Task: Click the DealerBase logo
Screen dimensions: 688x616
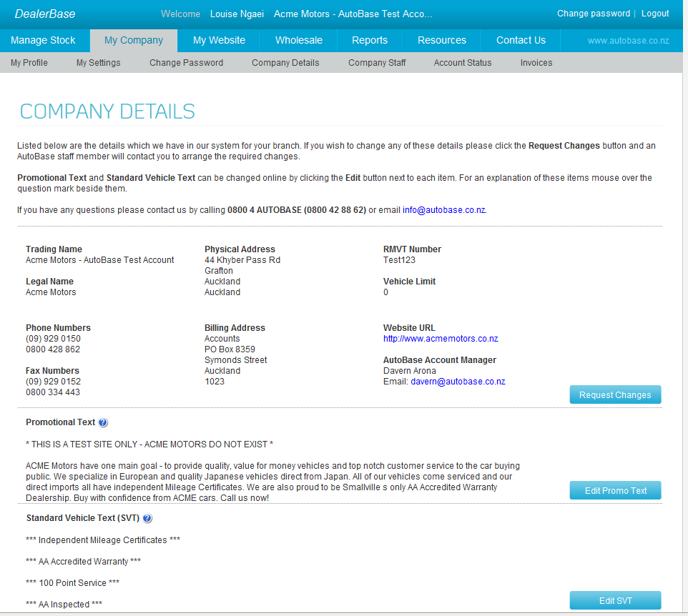Action: pos(44,14)
